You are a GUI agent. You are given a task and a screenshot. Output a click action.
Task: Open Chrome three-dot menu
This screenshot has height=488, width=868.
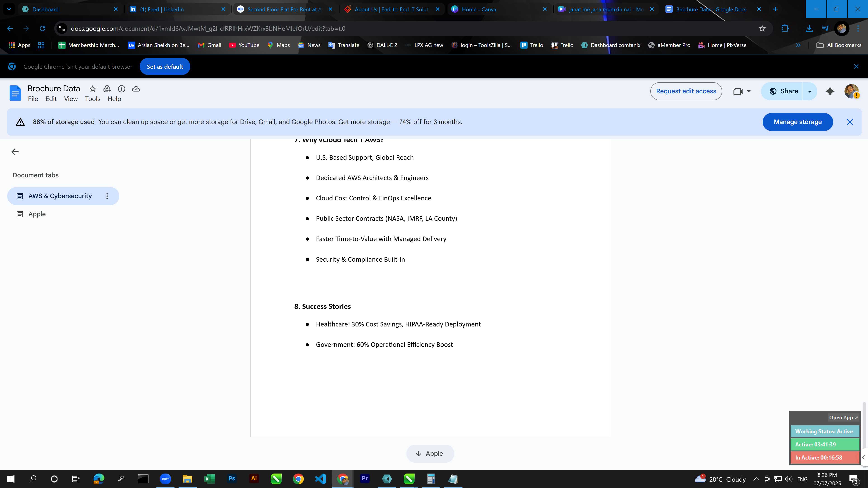858,29
